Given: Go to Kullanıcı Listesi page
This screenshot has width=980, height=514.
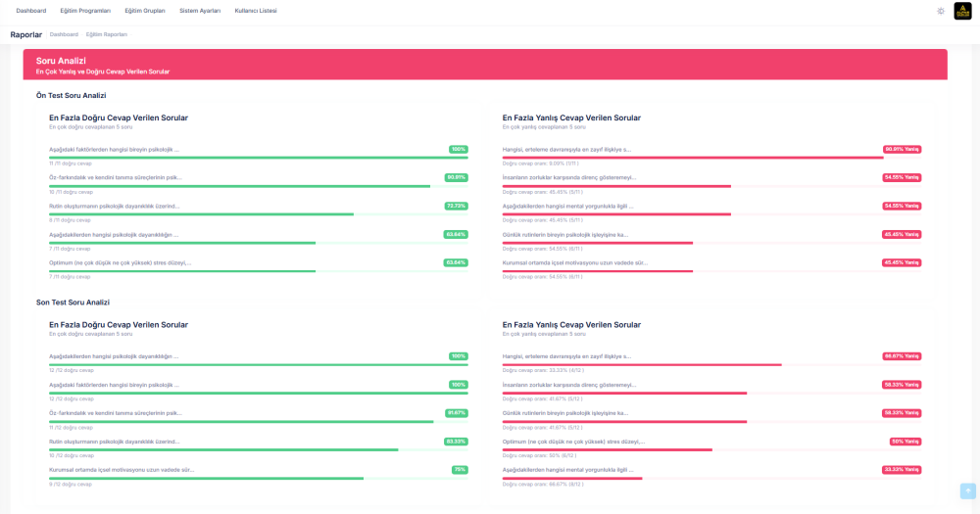Looking at the screenshot, I should pos(256,11).
